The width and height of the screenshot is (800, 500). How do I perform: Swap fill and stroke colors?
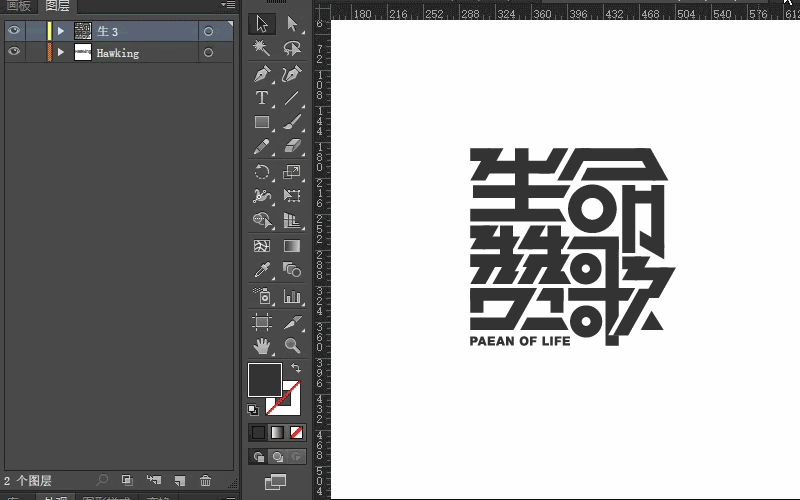click(296, 368)
